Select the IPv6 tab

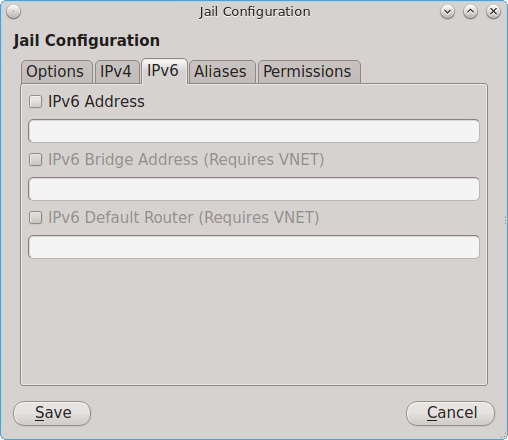pos(164,71)
